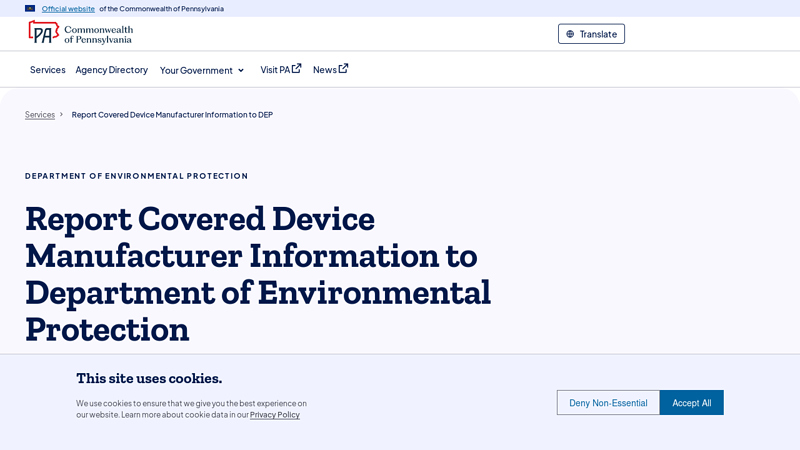Open the Privacy Policy link
Viewport: 800px width, 450px height.
point(274,415)
